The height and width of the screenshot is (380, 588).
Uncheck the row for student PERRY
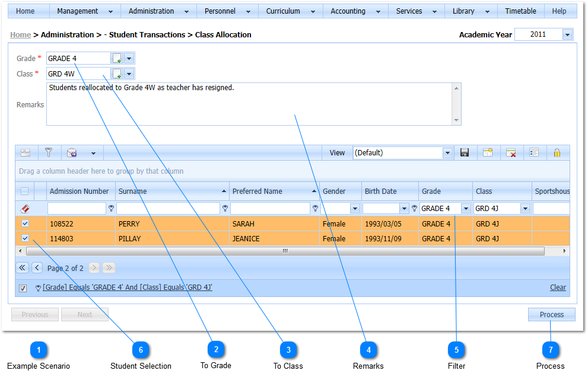tap(25, 224)
